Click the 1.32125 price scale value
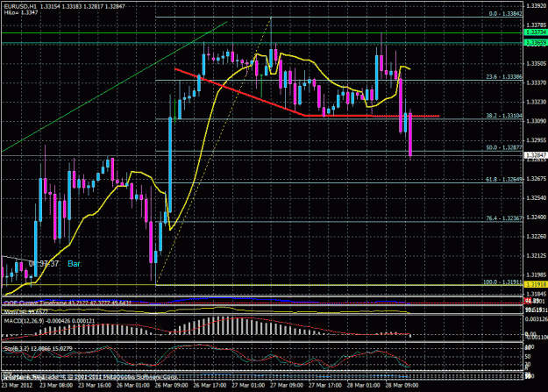Image resolution: width=548 pixels, height=392 pixels. pyautogui.click(x=537, y=256)
